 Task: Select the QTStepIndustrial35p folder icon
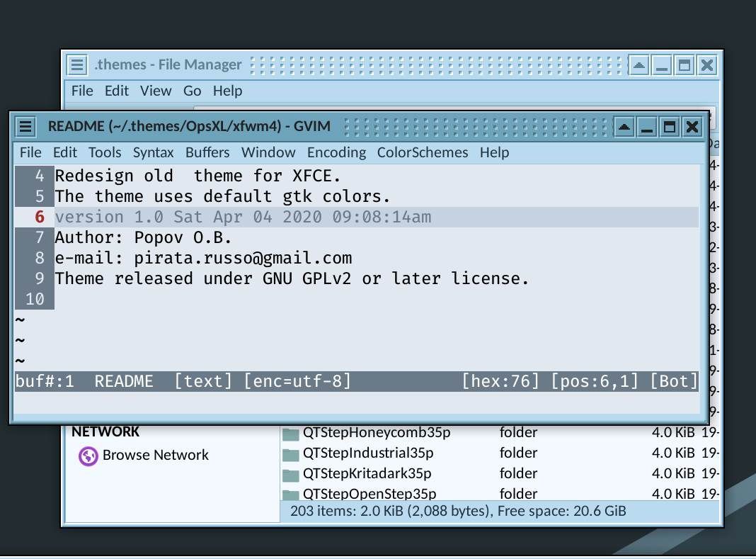click(290, 453)
